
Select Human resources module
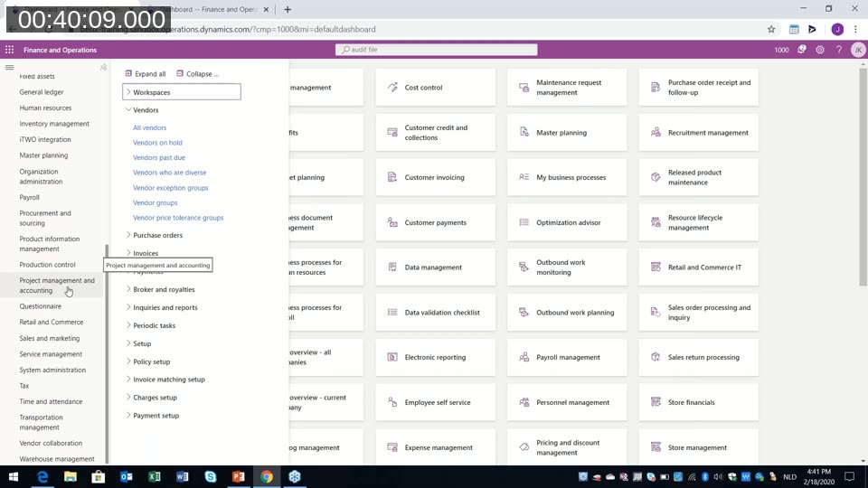coord(45,108)
